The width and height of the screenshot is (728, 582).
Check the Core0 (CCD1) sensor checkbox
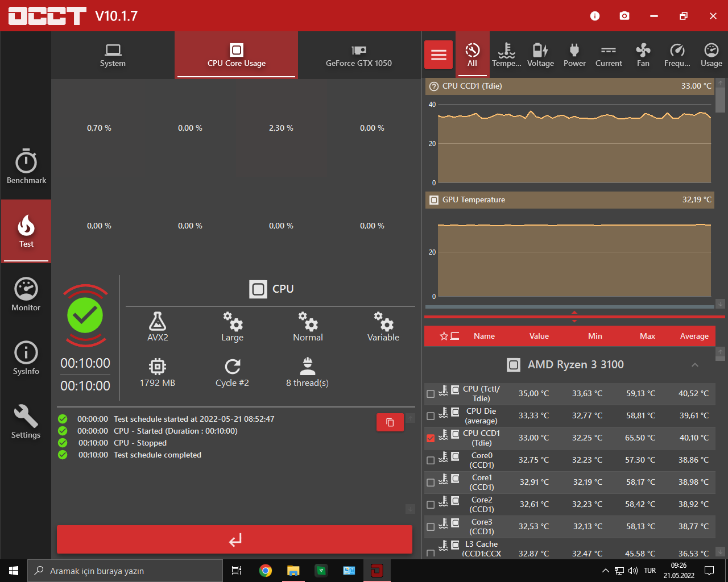431,460
